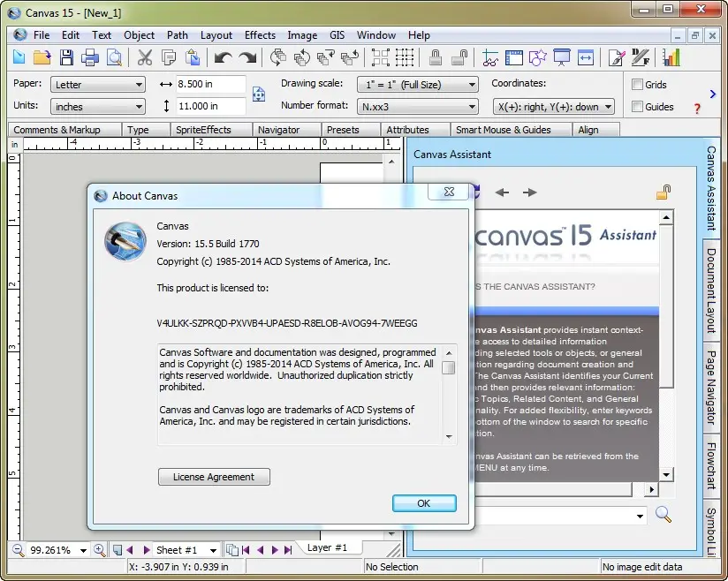
Task: Close the About Canvas dialog
Action: [448, 192]
